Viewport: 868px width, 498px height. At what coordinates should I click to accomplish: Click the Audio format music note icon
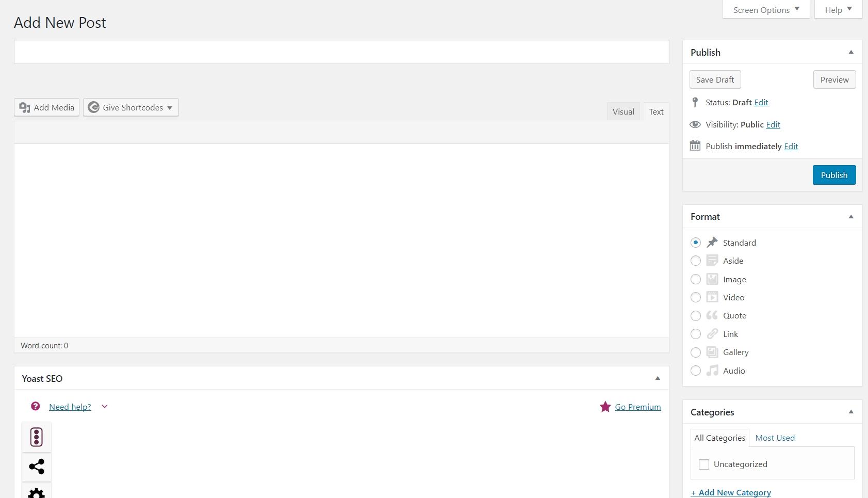click(712, 371)
